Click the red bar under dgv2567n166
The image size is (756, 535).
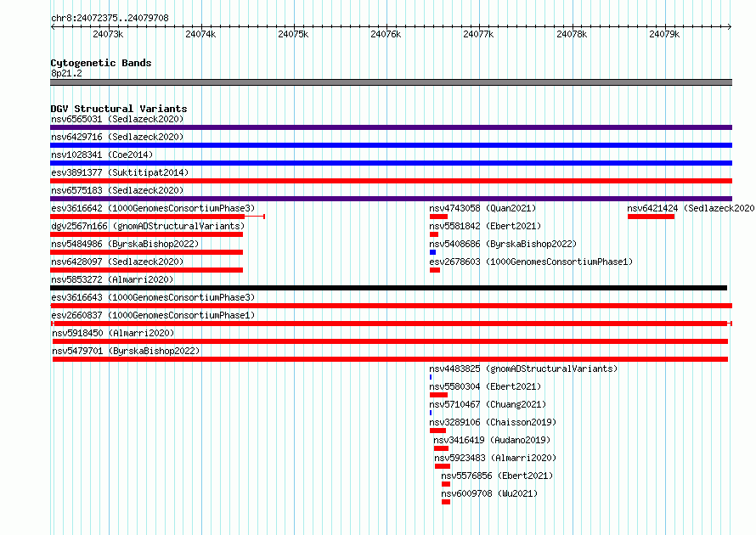pos(147,234)
